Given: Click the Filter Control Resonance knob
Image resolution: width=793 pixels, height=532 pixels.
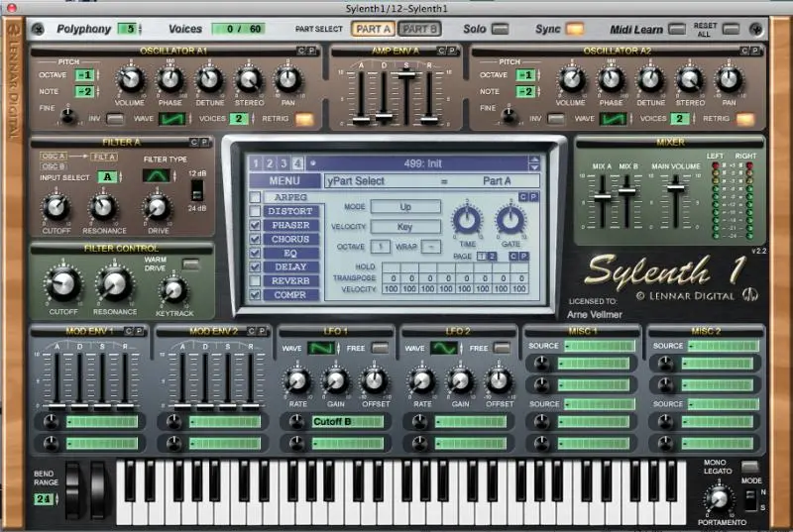Looking at the screenshot, I should click(x=114, y=285).
